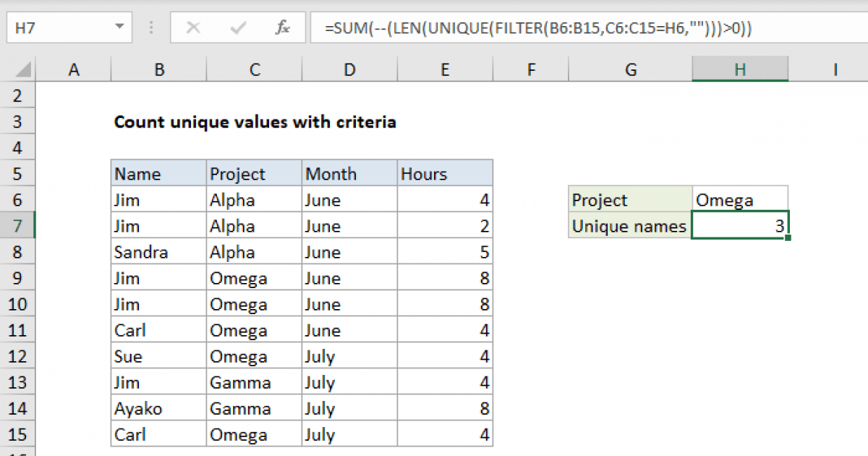
Task: Click the formula bar resize dots handle
Action: point(152,28)
